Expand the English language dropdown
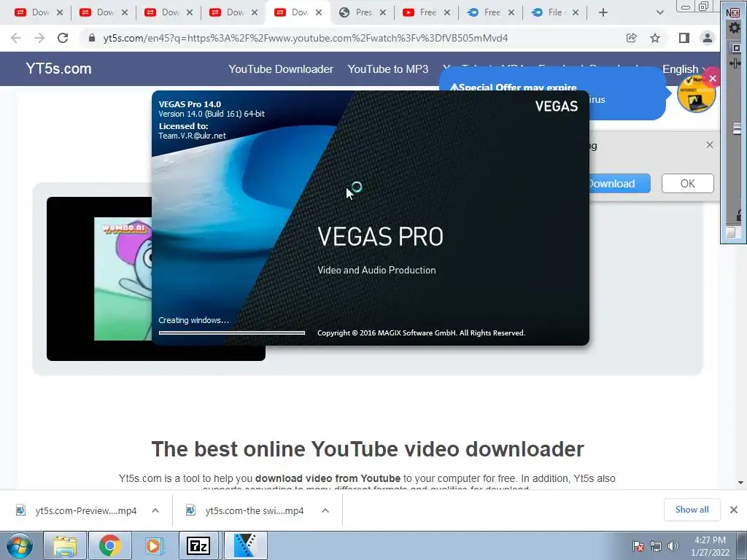This screenshot has width=747, height=560. tap(683, 69)
